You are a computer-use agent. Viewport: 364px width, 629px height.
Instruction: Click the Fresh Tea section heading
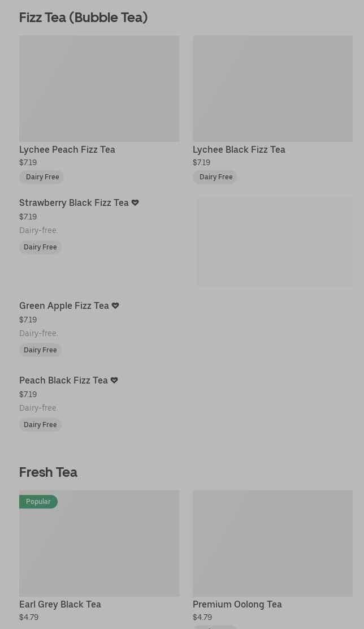(48, 472)
